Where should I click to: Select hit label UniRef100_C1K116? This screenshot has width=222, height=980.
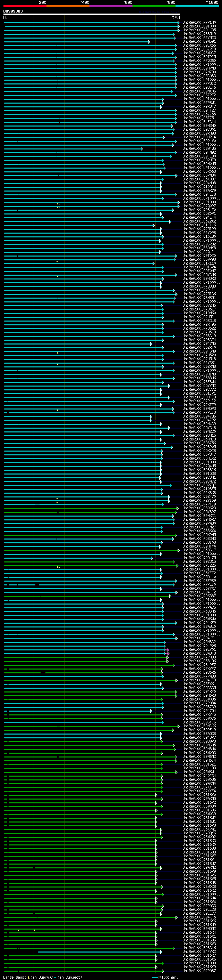coord(199,225)
